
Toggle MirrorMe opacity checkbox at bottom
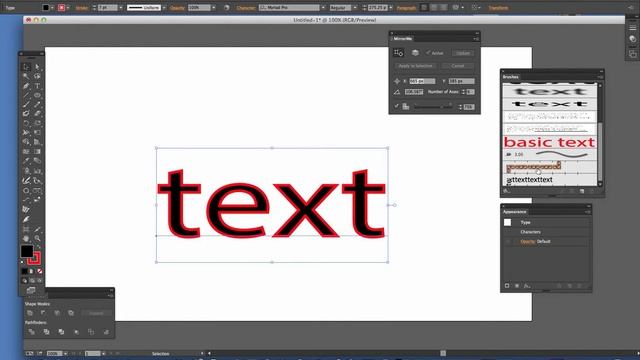tap(396, 106)
